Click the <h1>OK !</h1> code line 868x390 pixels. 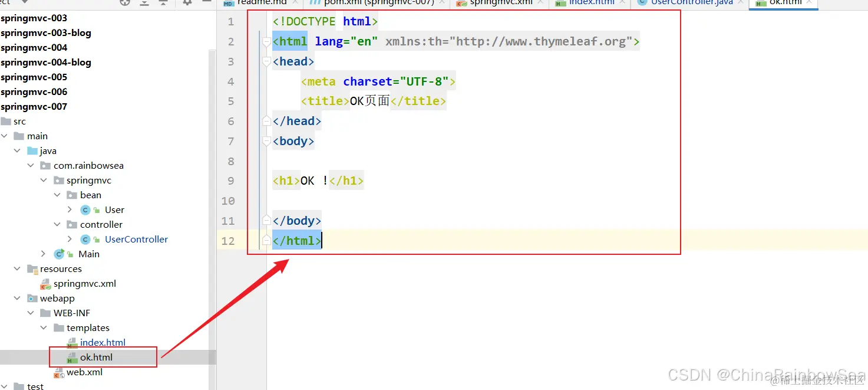pyautogui.click(x=318, y=181)
